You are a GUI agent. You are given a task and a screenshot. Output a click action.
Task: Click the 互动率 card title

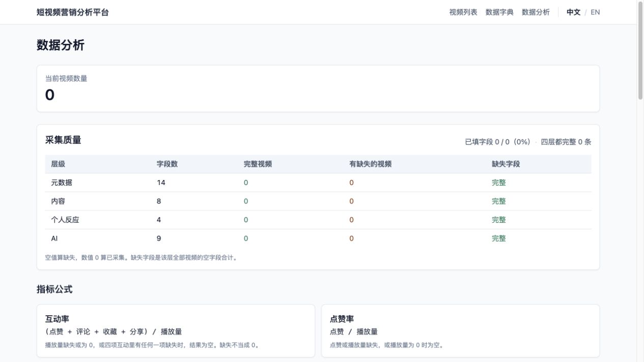(x=57, y=319)
